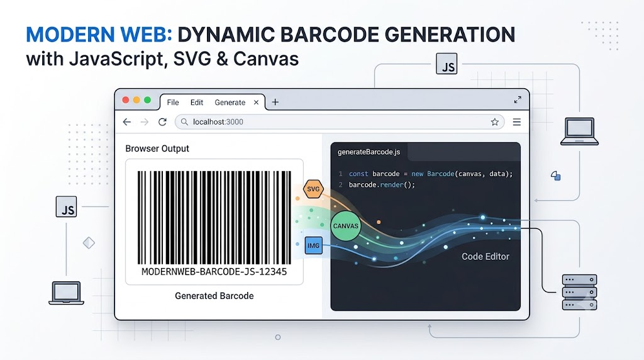Click the blue IMG square badge
644x360 pixels.
click(x=313, y=245)
